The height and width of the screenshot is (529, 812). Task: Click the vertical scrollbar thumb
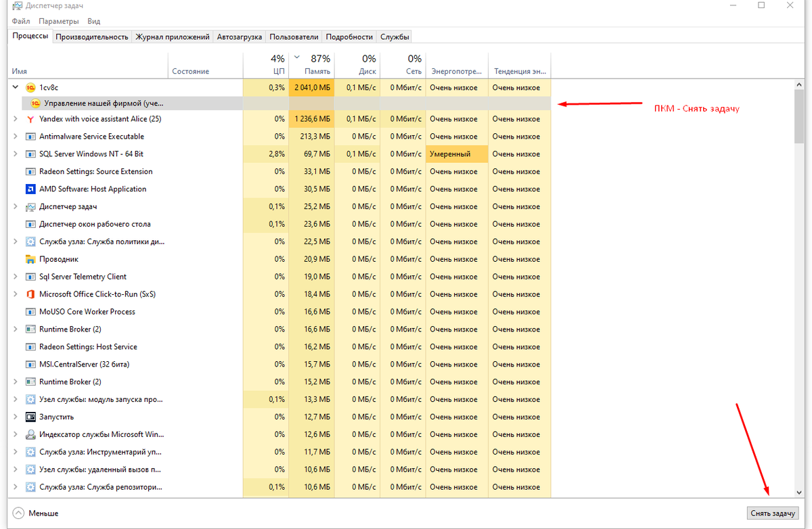coord(799,116)
